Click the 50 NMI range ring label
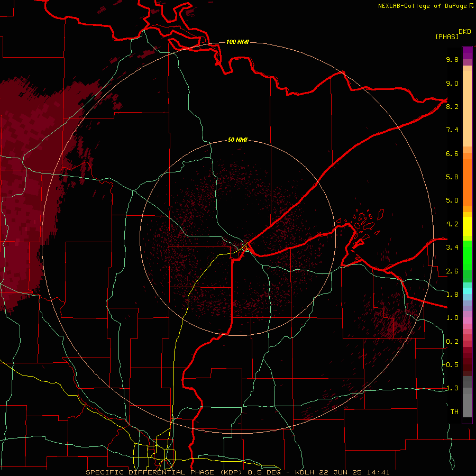476x476 pixels. tap(237, 140)
